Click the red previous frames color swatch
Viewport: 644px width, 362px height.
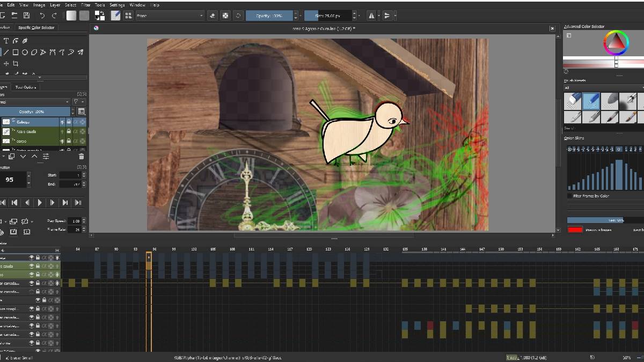pos(575,230)
